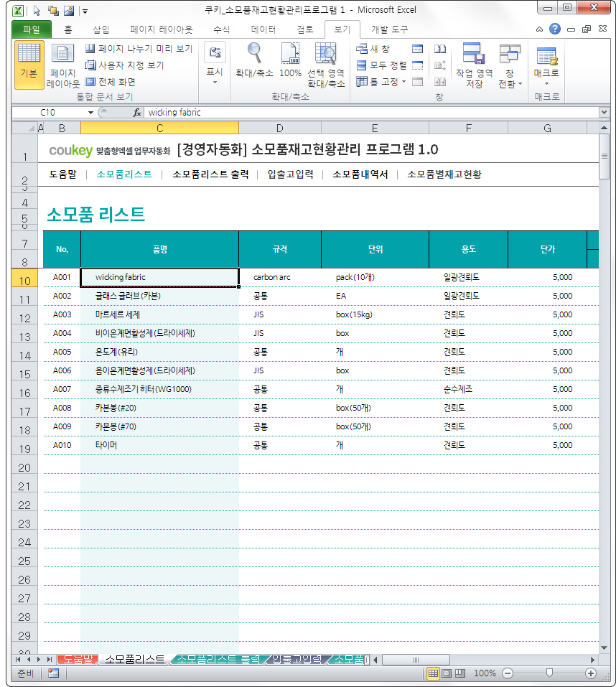Click the split window icon

[x=418, y=49]
